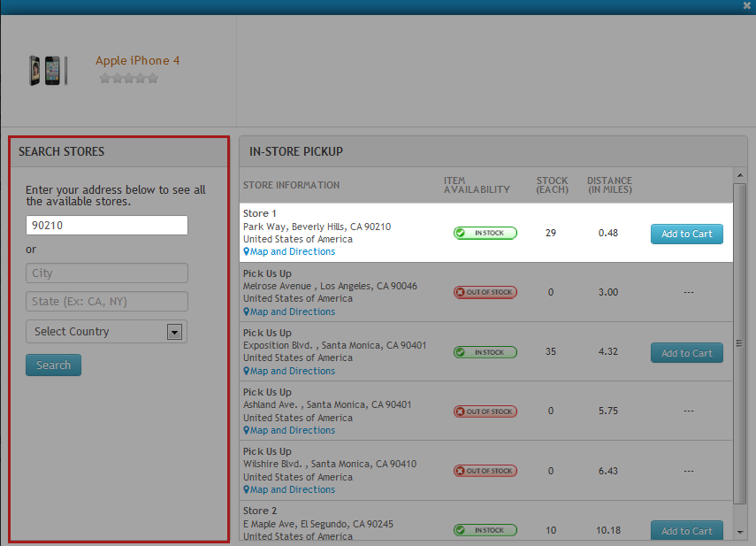Click the Out of Stock badge for Ashland Ave.
Image resolution: width=756 pixels, height=546 pixels.
[485, 411]
